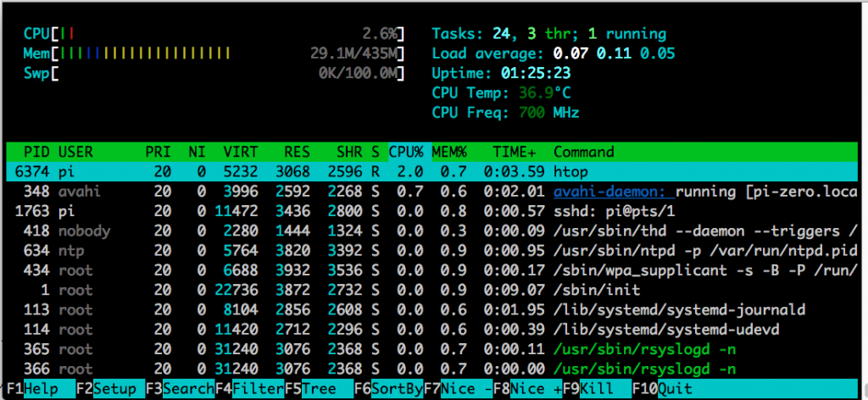Click the 29.1M/435M memory value
Screen dimensions: 868x400
coord(353,53)
